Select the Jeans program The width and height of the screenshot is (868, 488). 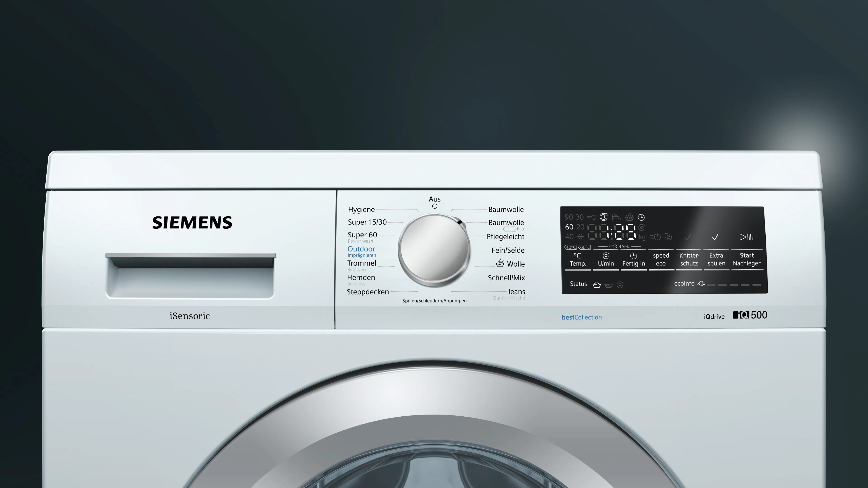click(516, 292)
